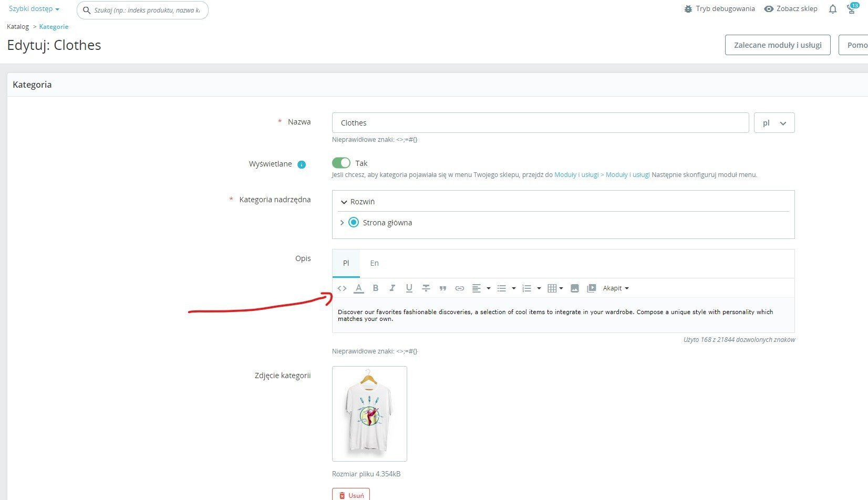
Task: Click the numbered list icon
Action: click(527, 288)
